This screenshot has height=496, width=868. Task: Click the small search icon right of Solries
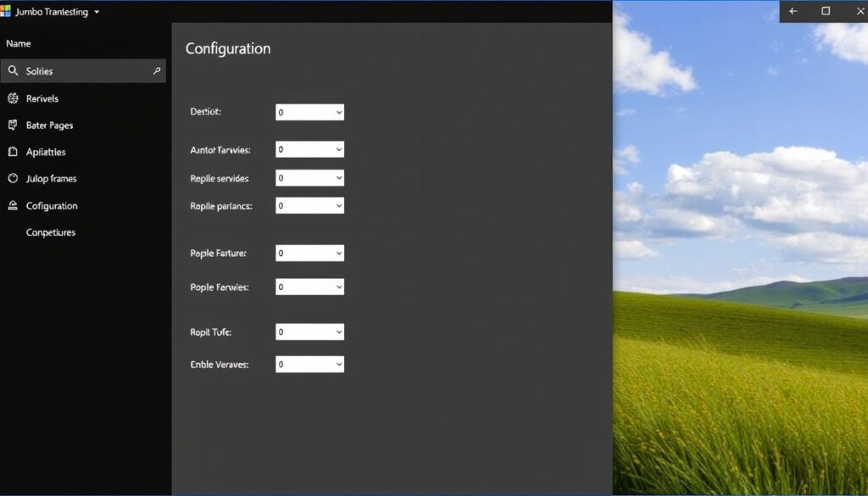[157, 71]
